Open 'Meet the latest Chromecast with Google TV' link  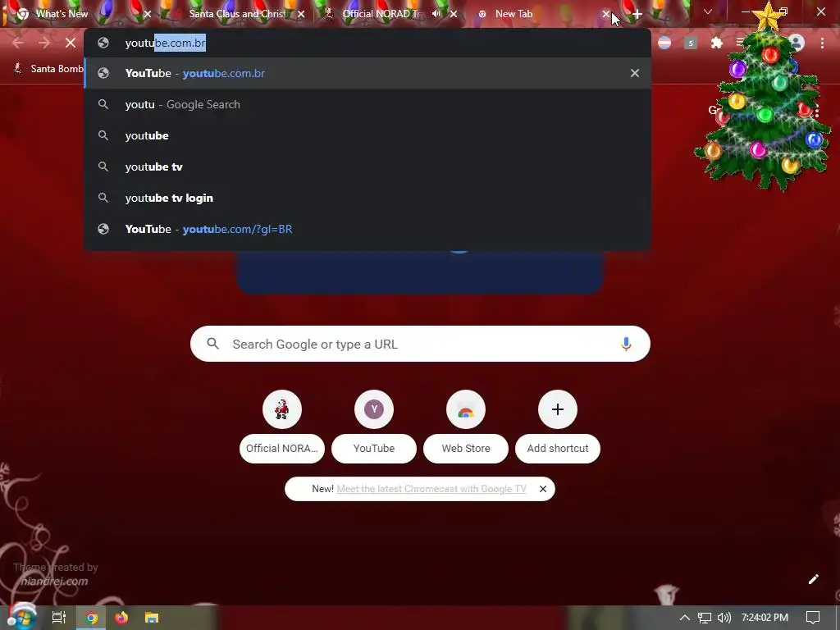[431, 489]
